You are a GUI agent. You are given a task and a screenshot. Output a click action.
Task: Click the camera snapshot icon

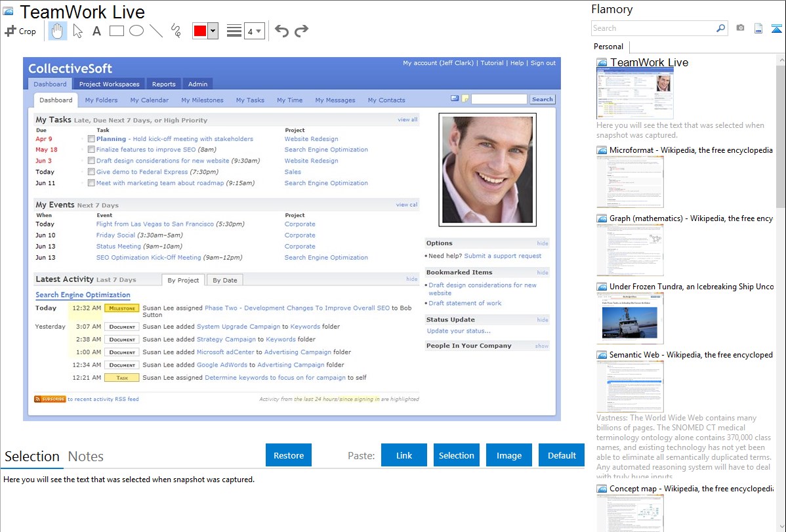740,28
